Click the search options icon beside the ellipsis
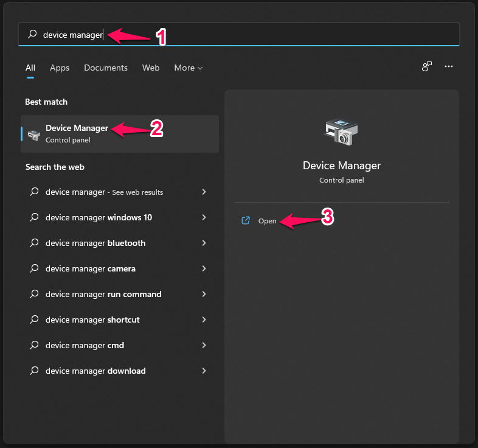Viewport: 478px width, 448px height. (x=427, y=66)
